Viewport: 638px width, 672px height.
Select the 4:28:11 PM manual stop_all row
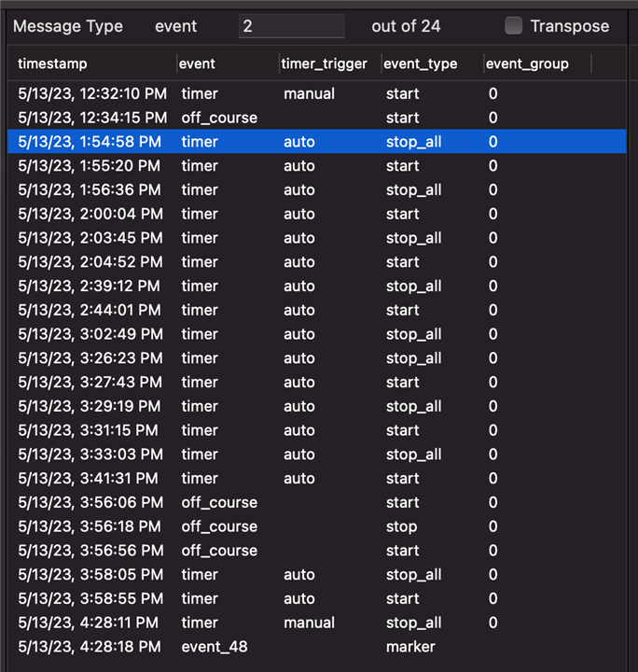317,623
